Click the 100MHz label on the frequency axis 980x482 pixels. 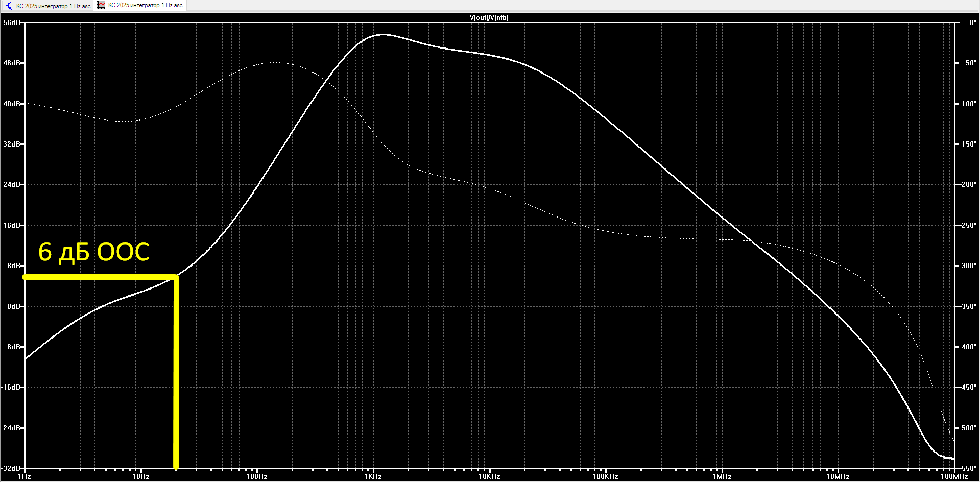(954, 477)
